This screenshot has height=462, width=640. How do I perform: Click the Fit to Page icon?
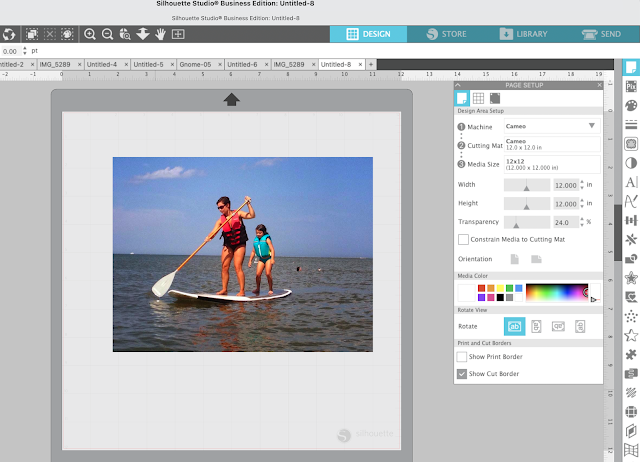coord(178,34)
